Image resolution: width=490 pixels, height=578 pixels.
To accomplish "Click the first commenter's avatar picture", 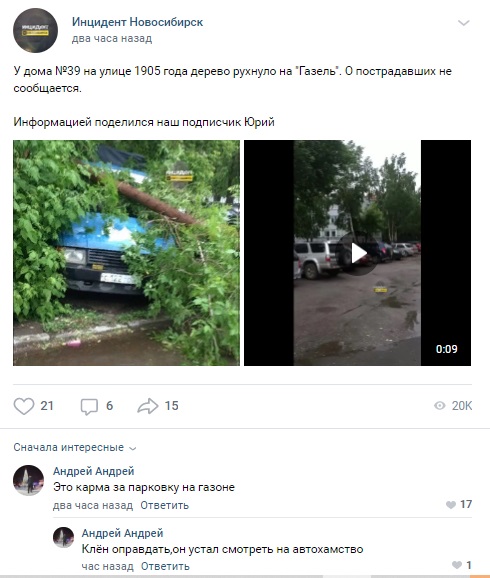I will click(28, 480).
